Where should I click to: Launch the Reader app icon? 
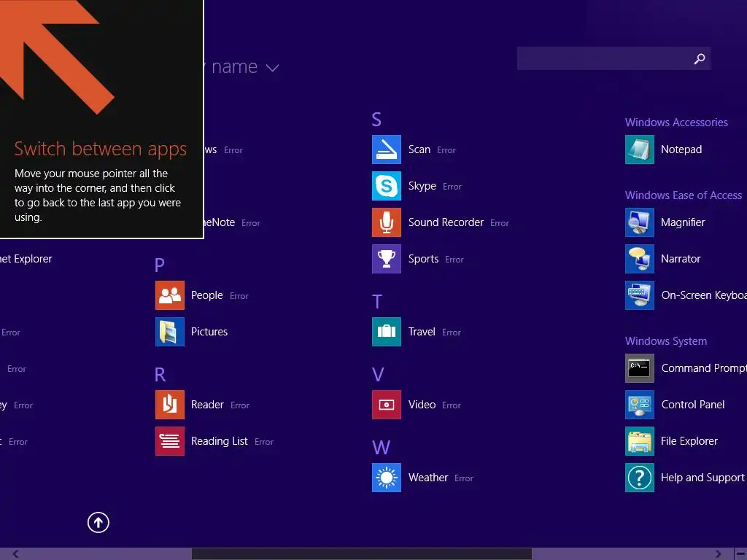click(169, 405)
